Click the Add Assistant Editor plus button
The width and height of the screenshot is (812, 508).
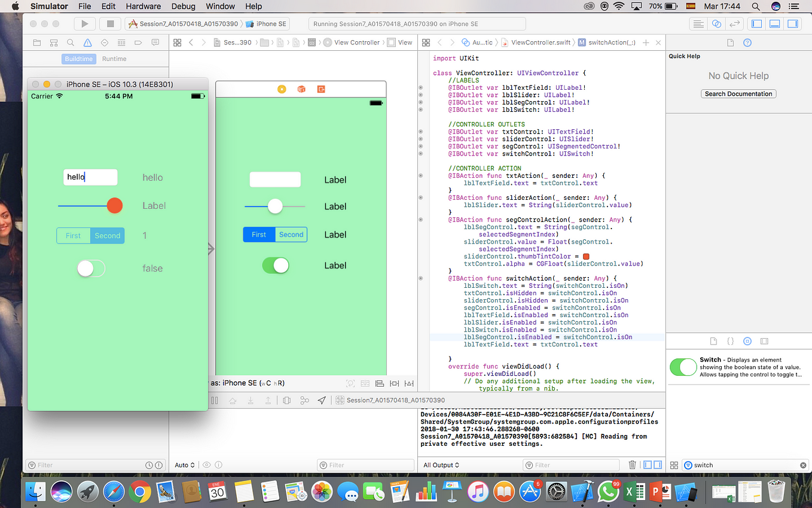point(646,42)
